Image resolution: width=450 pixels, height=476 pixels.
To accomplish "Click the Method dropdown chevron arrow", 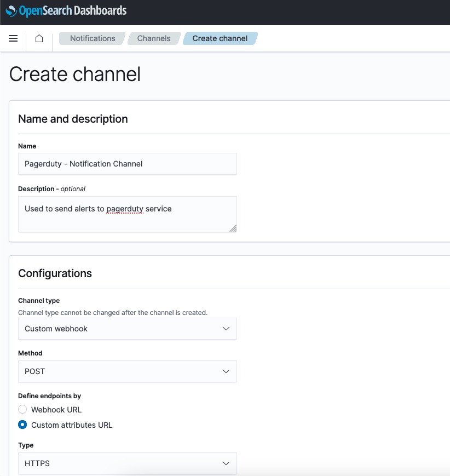I will pos(226,371).
